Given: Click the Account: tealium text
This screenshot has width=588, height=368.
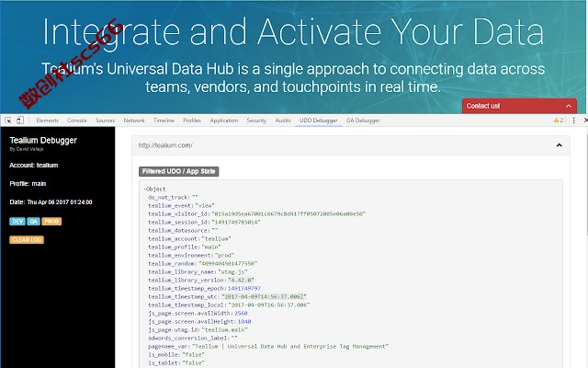Looking at the screenshot, I should [34, 166].
